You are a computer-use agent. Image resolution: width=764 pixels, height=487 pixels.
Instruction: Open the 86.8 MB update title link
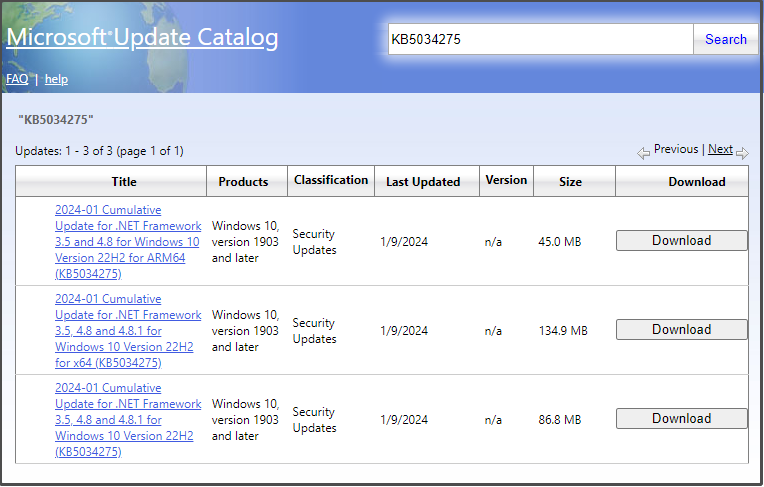coord(128,420)
